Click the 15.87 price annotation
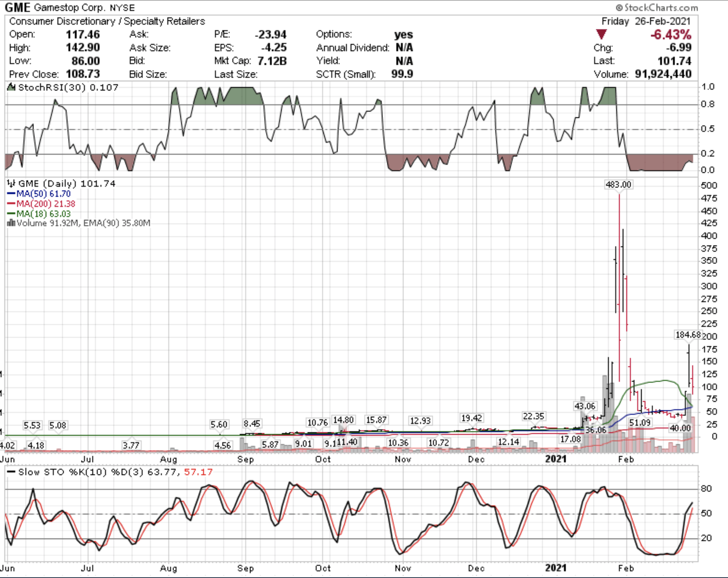Image resolution: width=728 pixels, height=578 pixels. (376, 420)
